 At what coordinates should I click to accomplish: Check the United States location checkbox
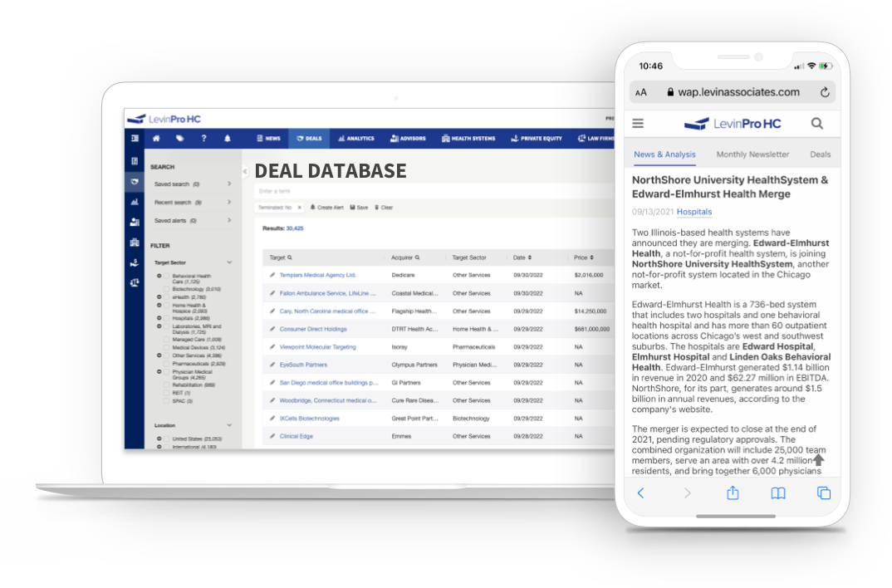pyautogui.click(x=167, y=439)
